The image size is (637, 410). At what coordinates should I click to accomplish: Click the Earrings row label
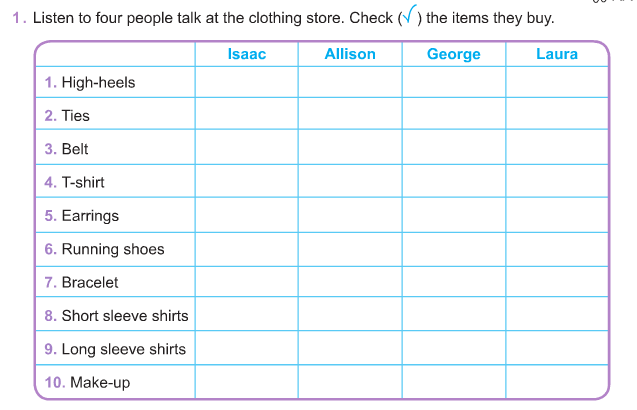(x=90, y=215)
